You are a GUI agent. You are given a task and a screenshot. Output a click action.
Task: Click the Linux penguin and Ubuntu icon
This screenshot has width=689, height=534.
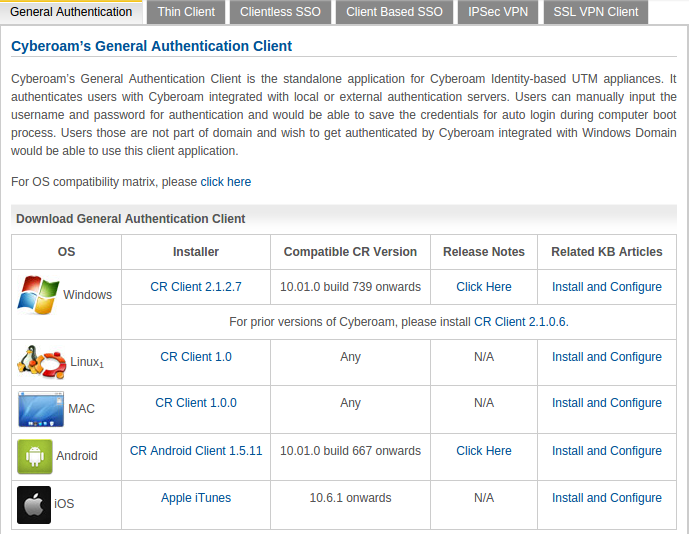(x=42, y=362)
